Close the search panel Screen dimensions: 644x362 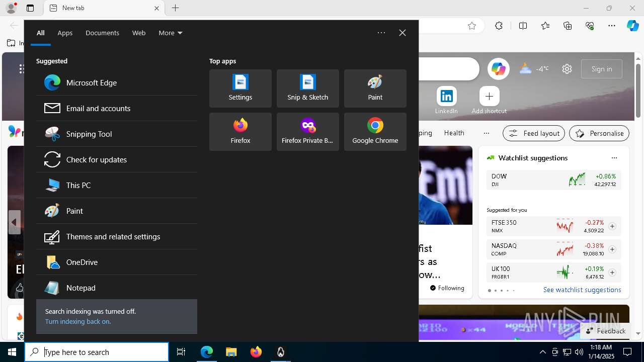click(x=403, y=33)
